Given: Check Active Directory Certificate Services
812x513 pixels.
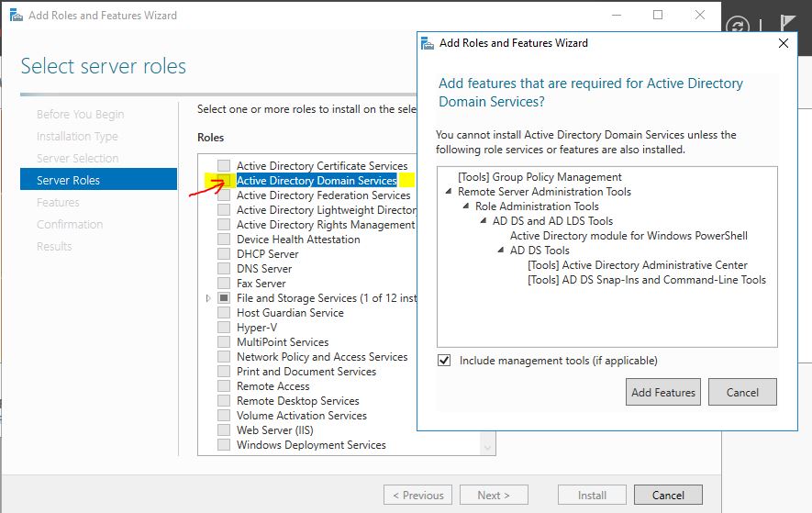Looking at the screenshot, I should pos(224,166).
